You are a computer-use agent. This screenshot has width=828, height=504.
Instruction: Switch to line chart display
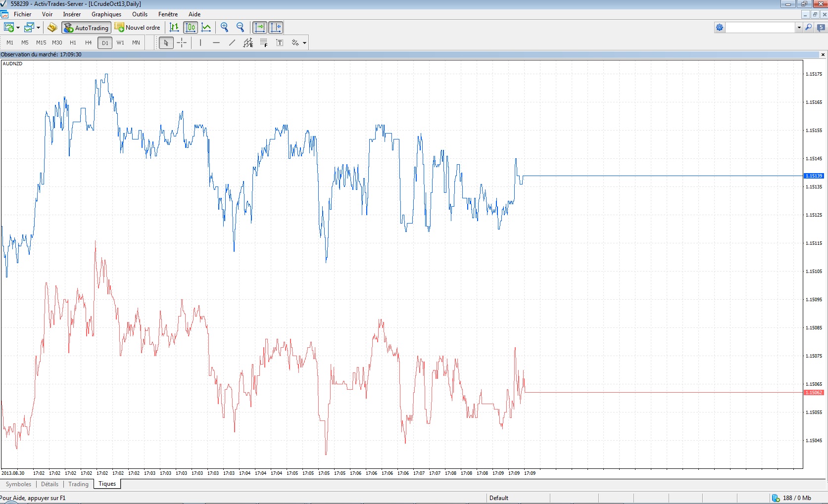coord(206,28)
